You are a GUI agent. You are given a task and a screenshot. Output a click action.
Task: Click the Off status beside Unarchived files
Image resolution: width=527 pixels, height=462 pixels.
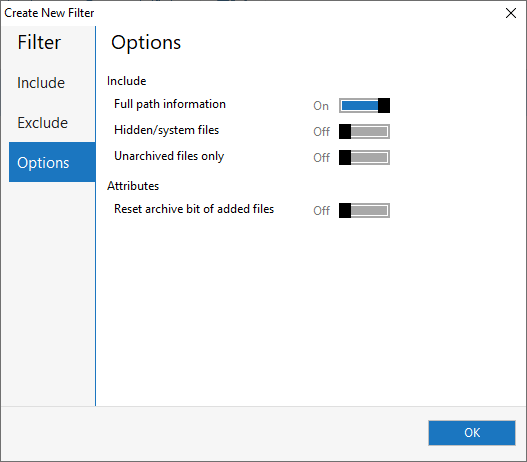[x=321, y=158]
